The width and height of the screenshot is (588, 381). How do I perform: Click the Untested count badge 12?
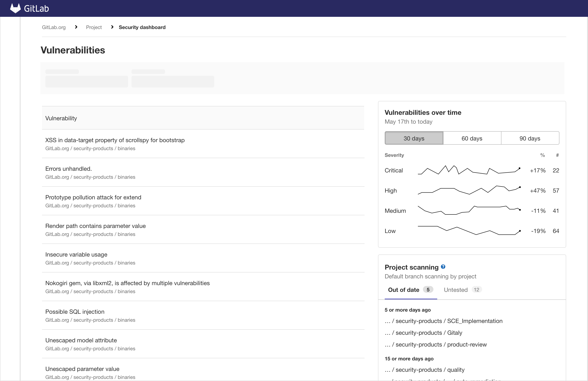476,290
